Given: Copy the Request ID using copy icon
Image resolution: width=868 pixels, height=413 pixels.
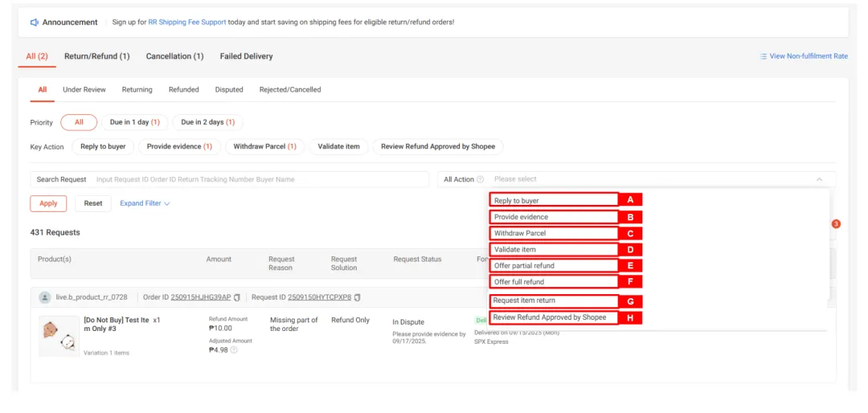Looking at the screenshot, I should (x=357, y=297).
